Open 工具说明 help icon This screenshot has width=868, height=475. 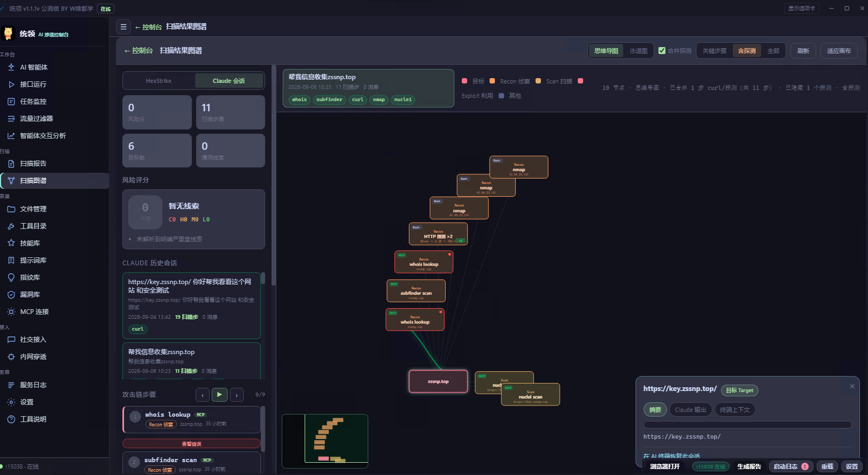click(11, 419)
